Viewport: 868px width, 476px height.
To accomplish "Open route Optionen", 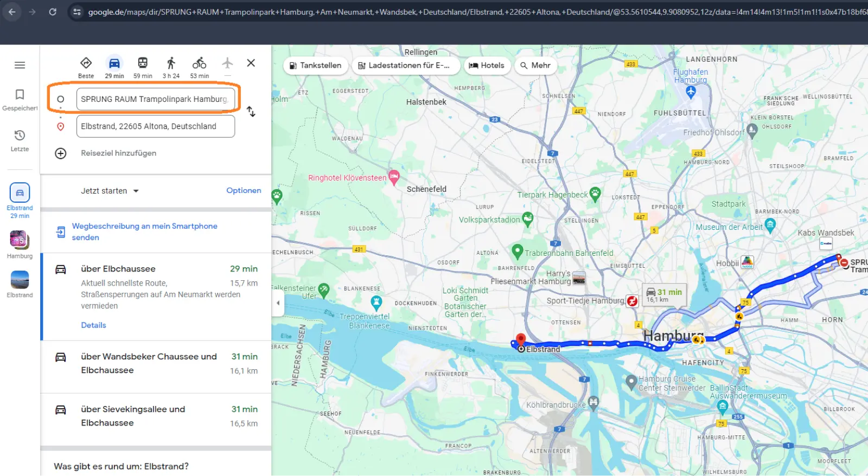I will point(244,190).
